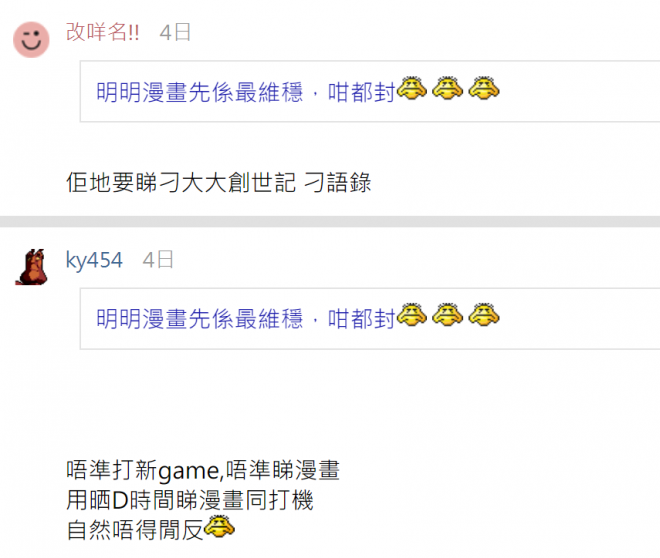Click the second emoji in the top quote
The image size is (660, 558).
[x=447, y=88]
